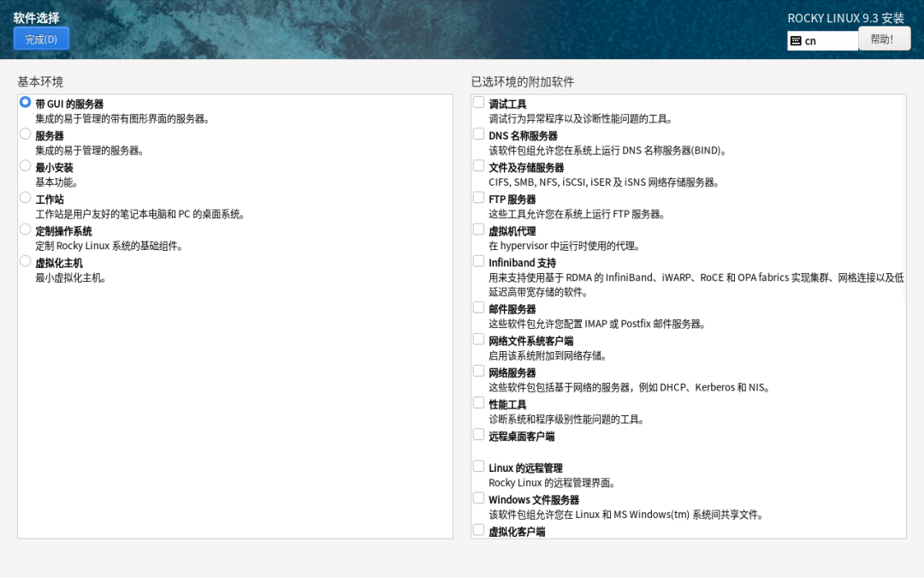Select the 带 GUI 的服务器 radio button
The width and height of the screenshot is (924, 578).
[x=25, y=102]
